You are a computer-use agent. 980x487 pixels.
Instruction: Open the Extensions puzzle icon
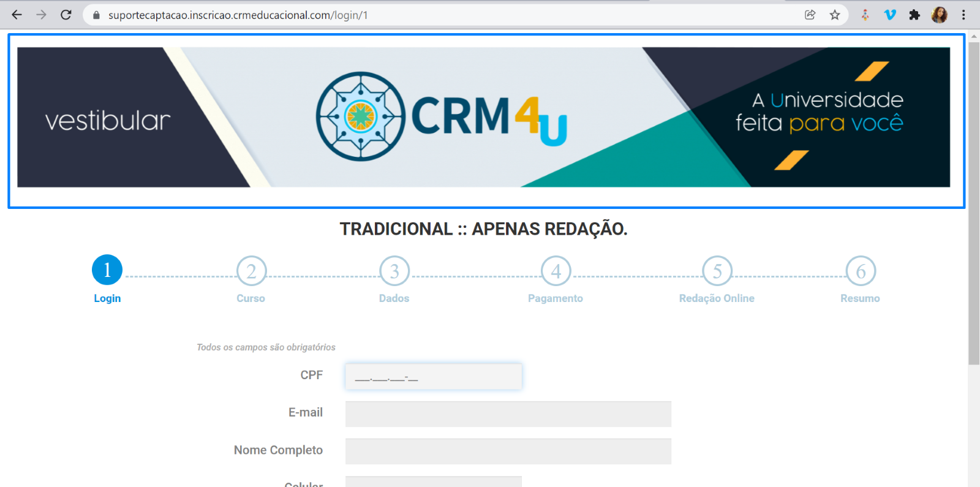[x=914, y=15]
